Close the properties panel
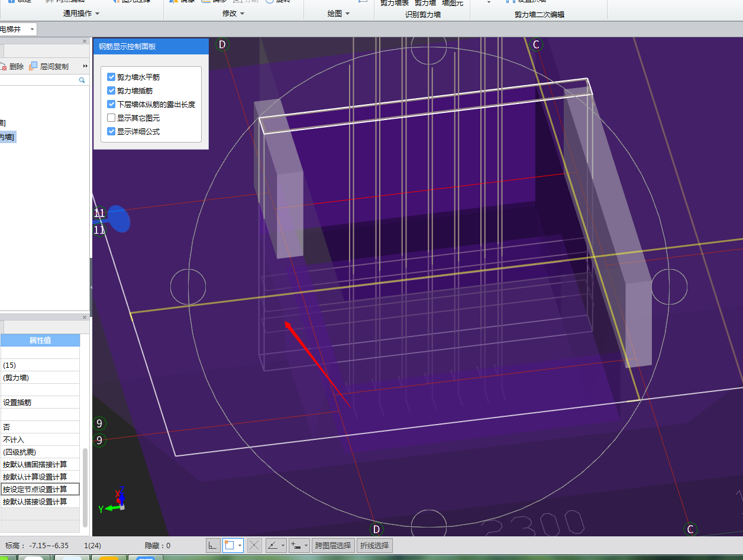 (85, 317)
